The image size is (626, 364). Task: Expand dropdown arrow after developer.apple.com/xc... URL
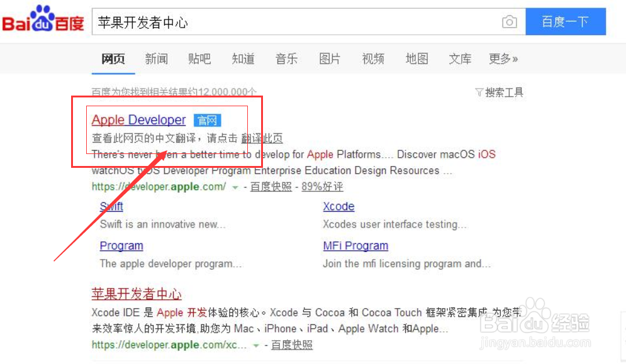coord(256,345)
